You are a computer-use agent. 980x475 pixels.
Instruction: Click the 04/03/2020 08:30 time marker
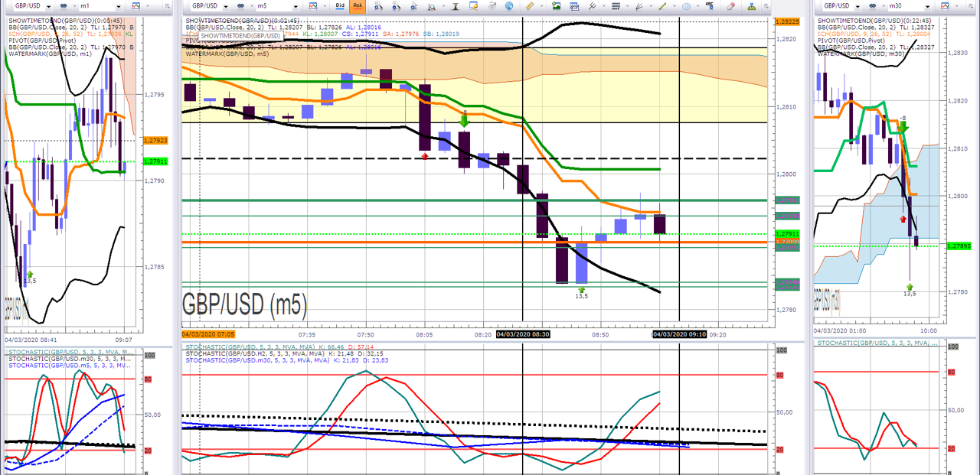tap(523, 334)
